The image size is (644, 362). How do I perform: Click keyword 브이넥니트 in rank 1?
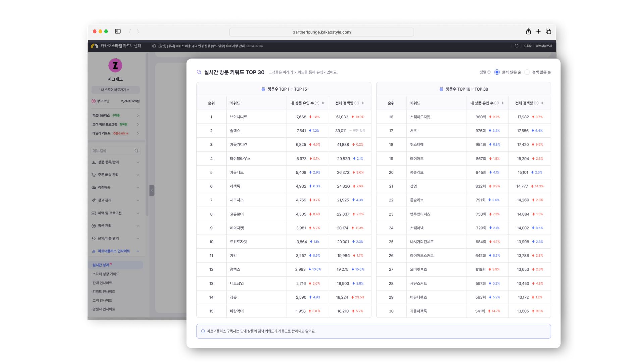(x=238, y=117)
